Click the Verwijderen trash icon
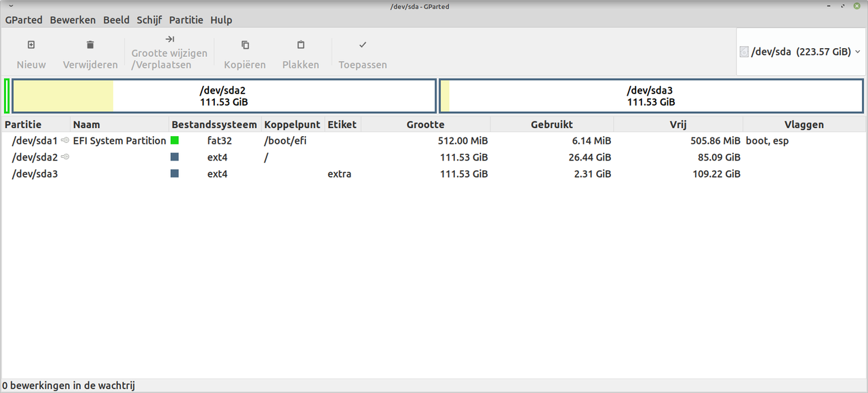The width and height of the screenshot is (868, 393). tap(90, 45)
